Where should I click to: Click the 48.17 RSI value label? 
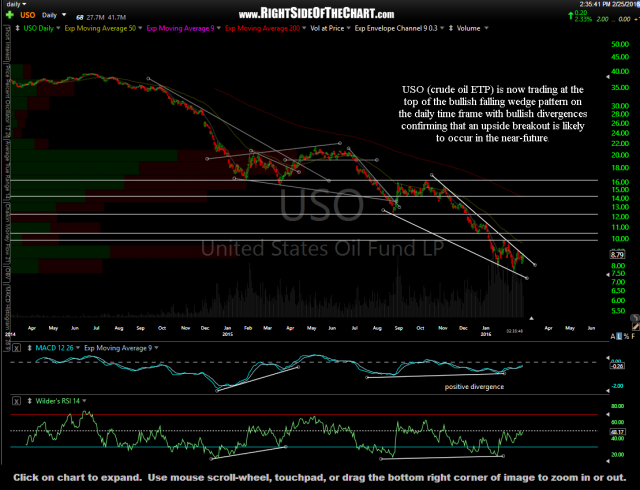pos(617,432)
